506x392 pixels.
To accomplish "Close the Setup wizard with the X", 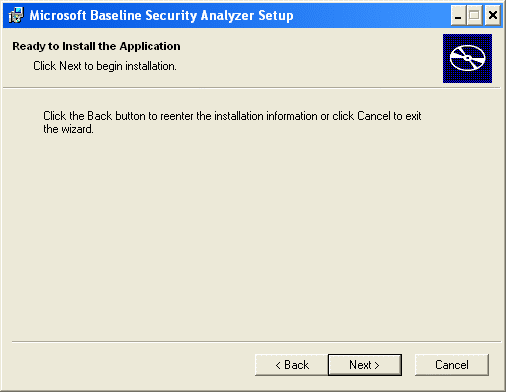I will click(493, 15).
